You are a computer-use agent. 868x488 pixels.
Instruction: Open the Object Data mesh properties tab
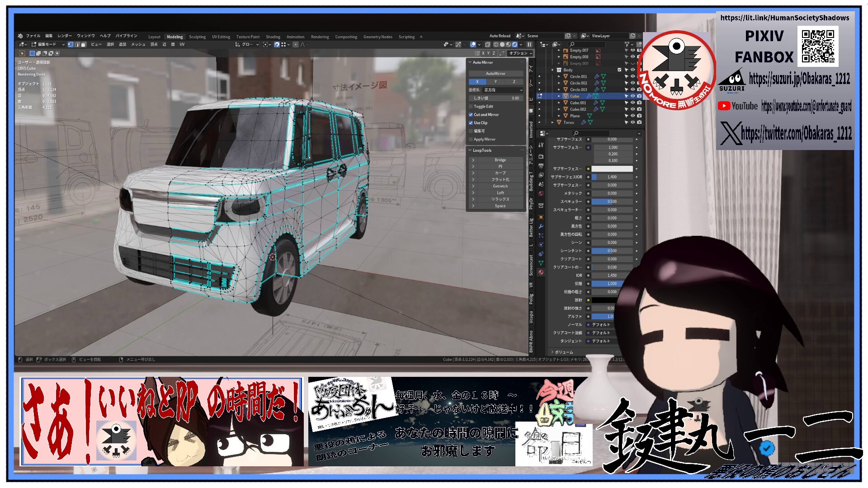tap(541, 263)
